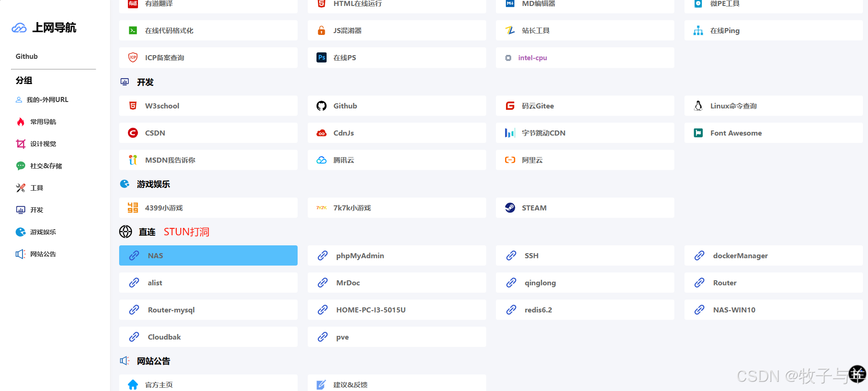
Task: Open the HOME-PC-I3-5015U link card
Action: [x=397, y=310]
